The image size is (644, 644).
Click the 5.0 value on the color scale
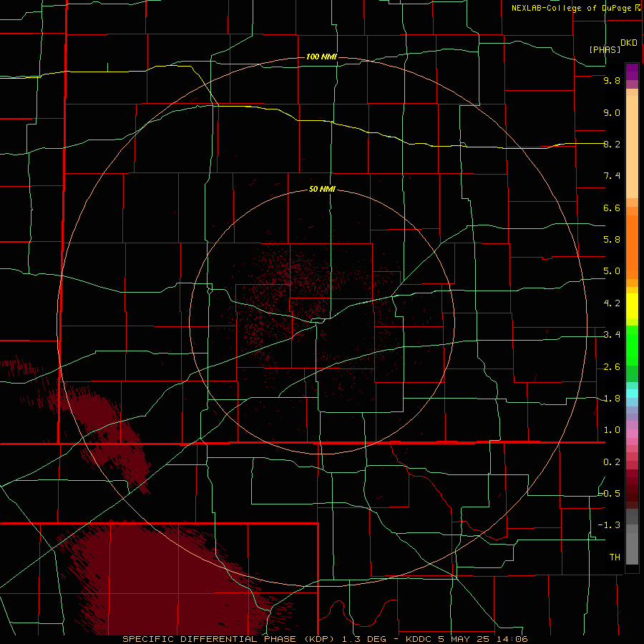612,271
